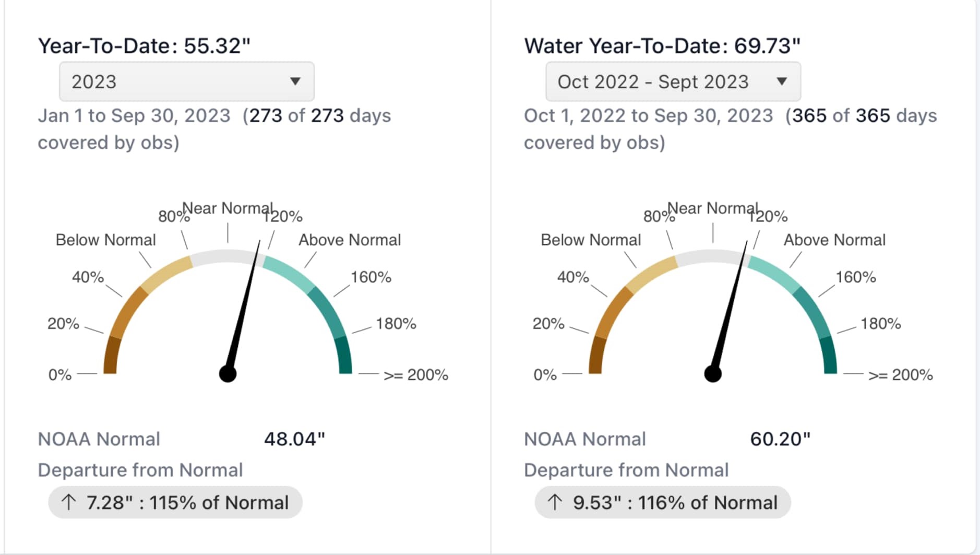
Task: Click the up arrow in the 7.28" badge
Action: coord(68,502)
